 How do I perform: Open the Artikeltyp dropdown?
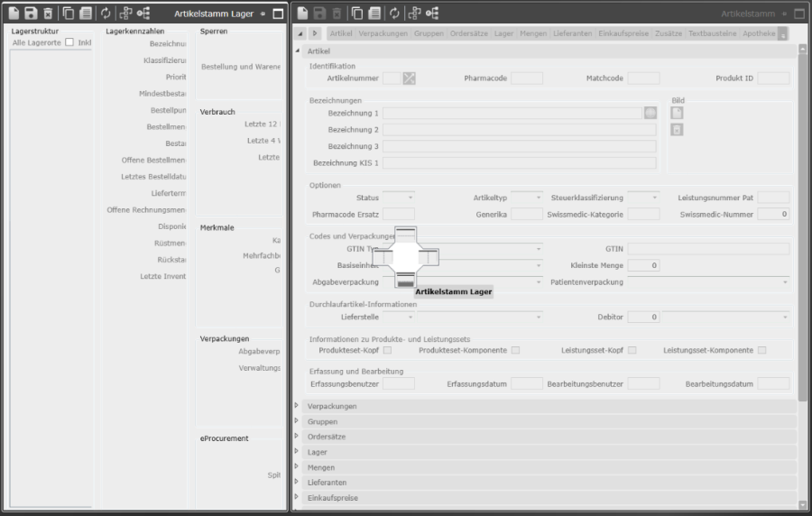527,198
